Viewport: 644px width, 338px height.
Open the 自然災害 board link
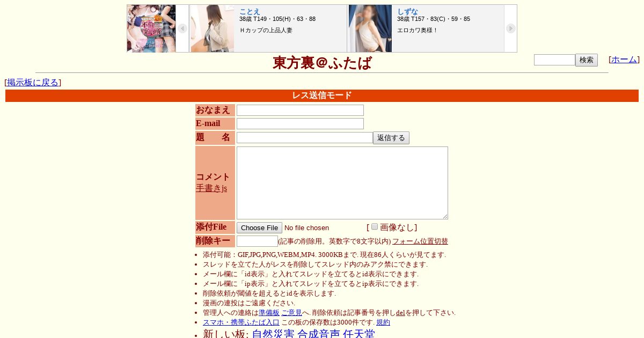(273, 334)
